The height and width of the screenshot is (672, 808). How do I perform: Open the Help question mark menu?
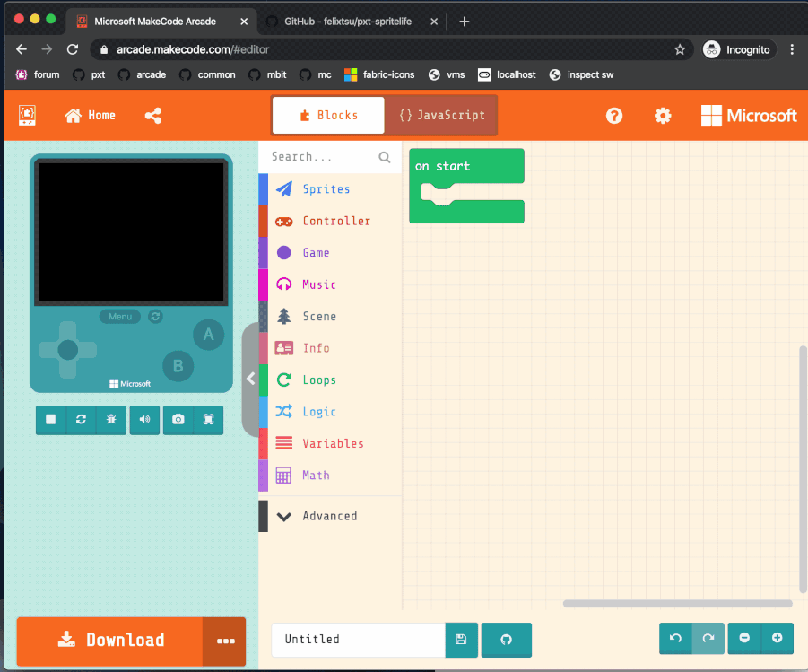613,116
